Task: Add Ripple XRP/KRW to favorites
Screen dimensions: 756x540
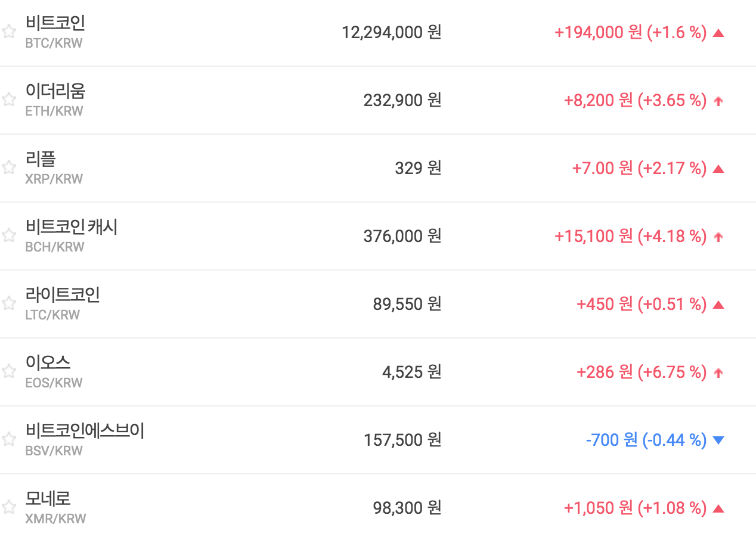Action: [8, 167]
